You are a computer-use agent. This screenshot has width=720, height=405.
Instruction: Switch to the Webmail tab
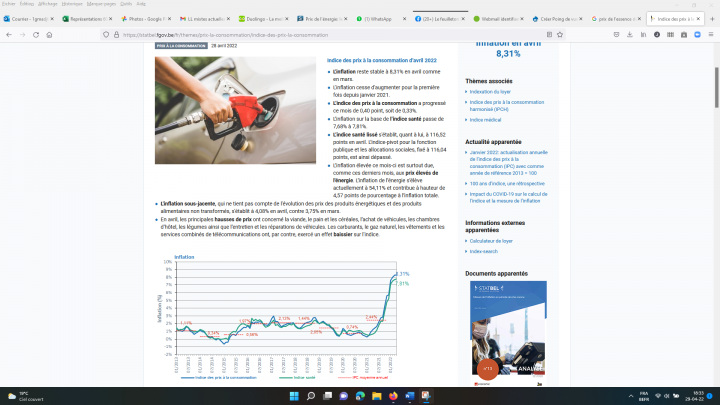click(499, 19)
